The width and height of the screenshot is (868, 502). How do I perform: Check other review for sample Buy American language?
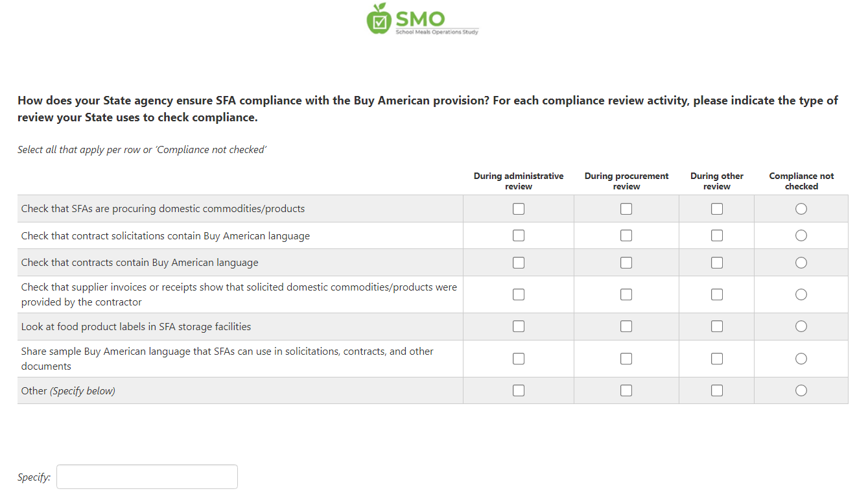(x=717, y=359)
